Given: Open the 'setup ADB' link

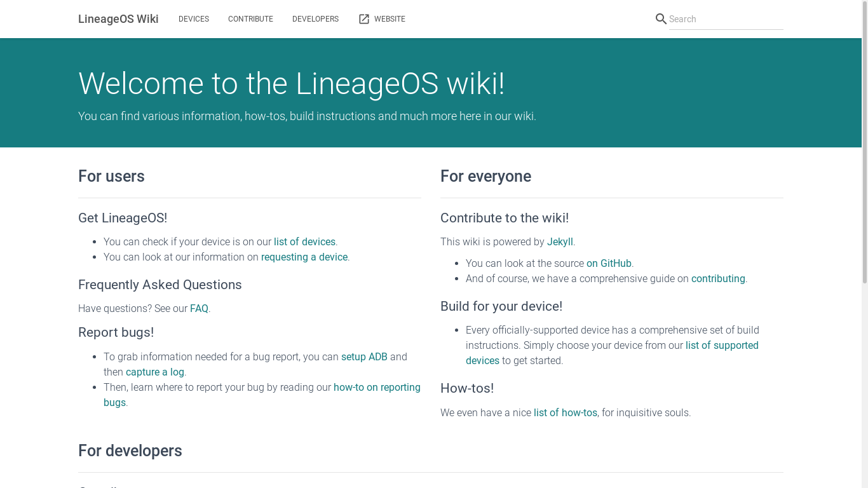Looking at the screenshot, I should coord(364,357).
